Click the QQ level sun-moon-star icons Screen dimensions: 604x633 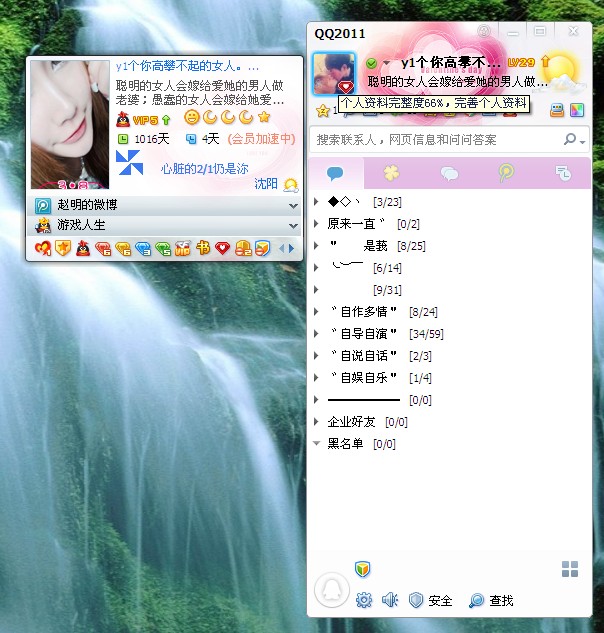point(227,117)
